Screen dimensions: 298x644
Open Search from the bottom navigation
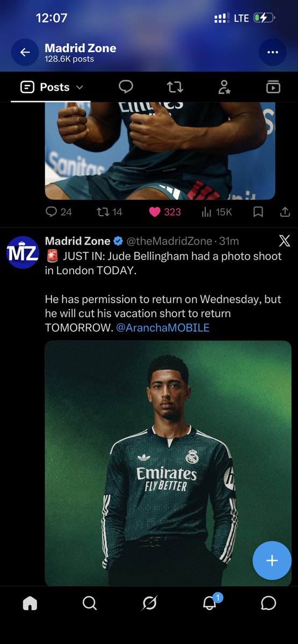90,603
